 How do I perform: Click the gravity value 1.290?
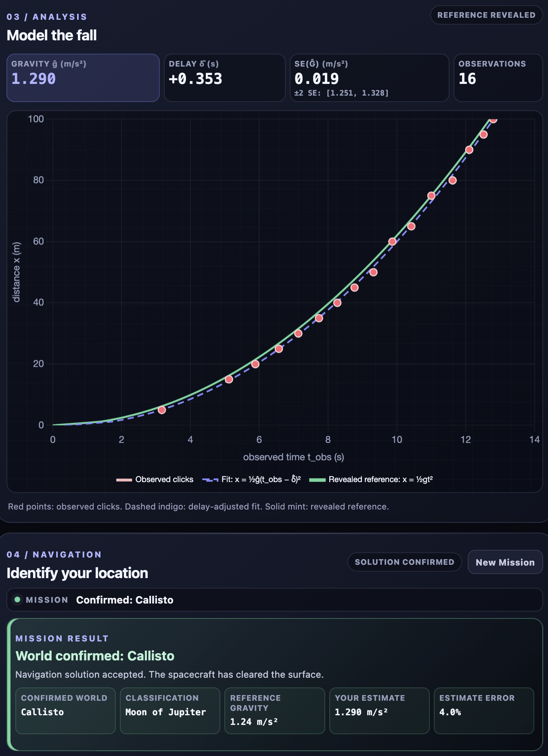click(x=33, y=79)
